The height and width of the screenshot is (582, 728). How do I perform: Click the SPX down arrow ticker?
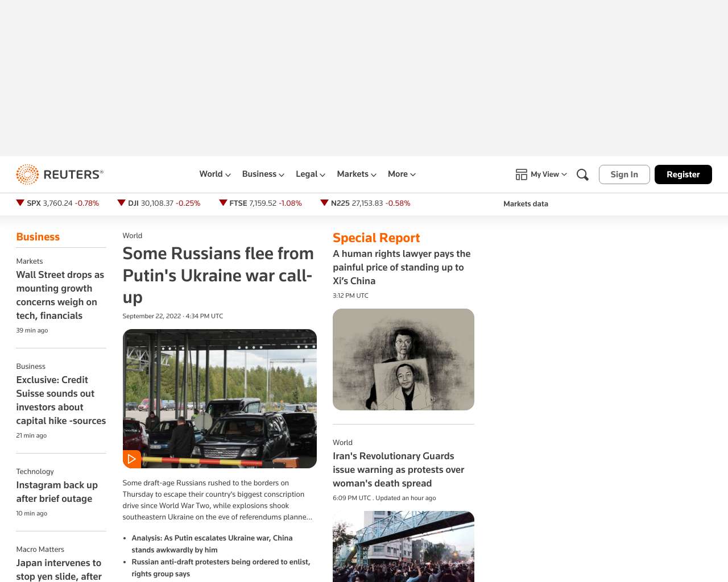pos(20,203)
